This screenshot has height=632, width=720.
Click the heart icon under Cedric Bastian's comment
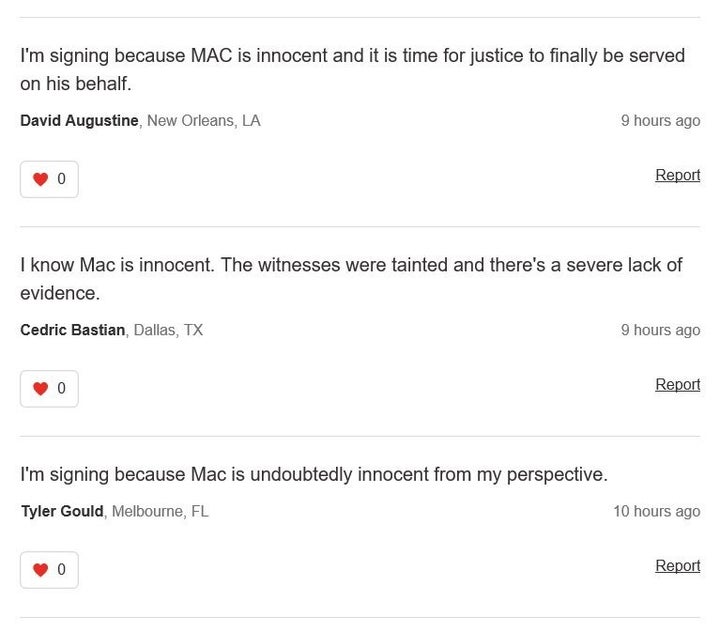40,389
